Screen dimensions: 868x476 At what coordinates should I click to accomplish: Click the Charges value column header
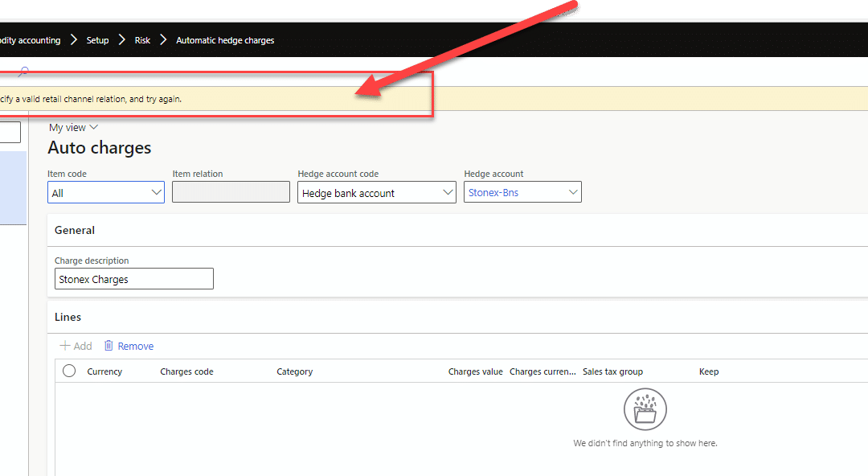tap(476, 371)
